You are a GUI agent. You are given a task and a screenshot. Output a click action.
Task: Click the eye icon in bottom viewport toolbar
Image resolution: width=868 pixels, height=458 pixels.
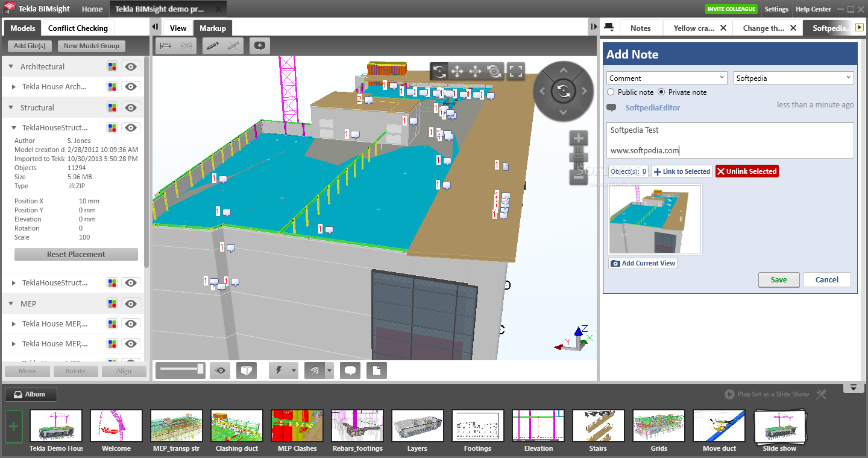pyautogui.click(x=221, y=370)
